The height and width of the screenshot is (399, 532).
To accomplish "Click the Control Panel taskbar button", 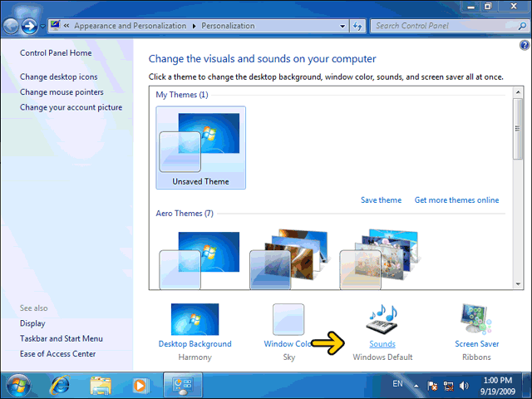I will coord(183,385).
